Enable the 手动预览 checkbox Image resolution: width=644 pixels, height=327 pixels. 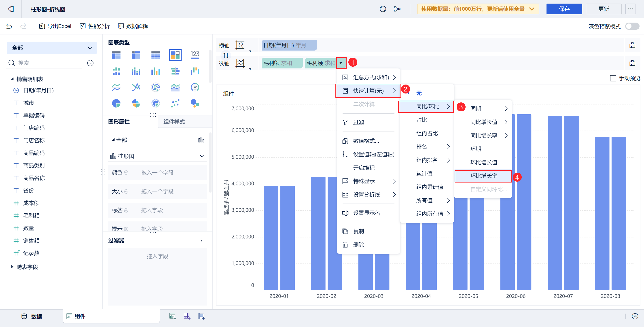click(x=613, y=78)
